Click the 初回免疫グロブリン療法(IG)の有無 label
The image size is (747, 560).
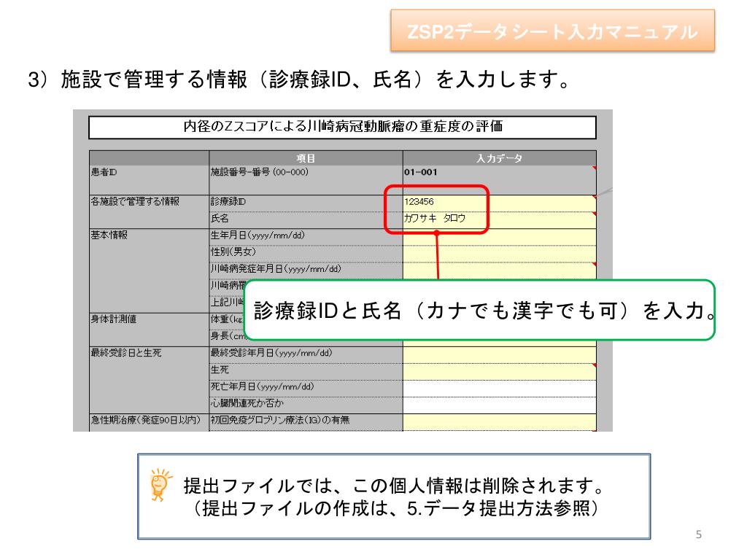280,420
